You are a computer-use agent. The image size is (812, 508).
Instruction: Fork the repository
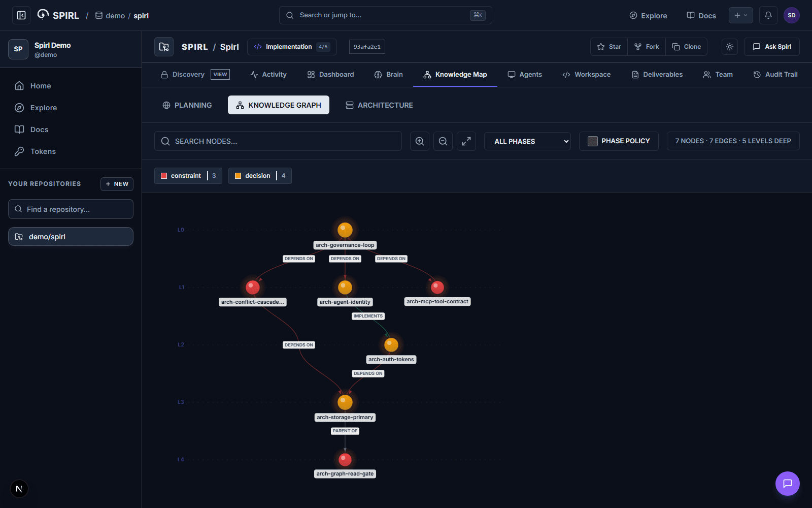pos(647,47)
